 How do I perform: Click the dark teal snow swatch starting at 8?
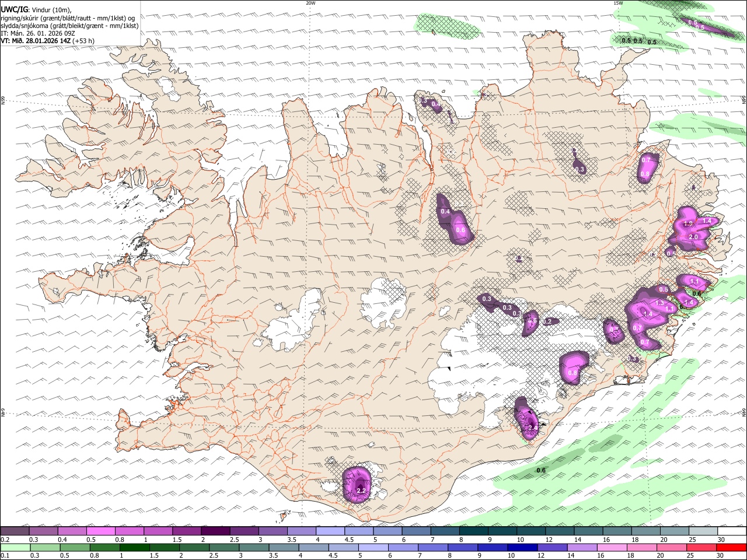(x=474, y=531)
